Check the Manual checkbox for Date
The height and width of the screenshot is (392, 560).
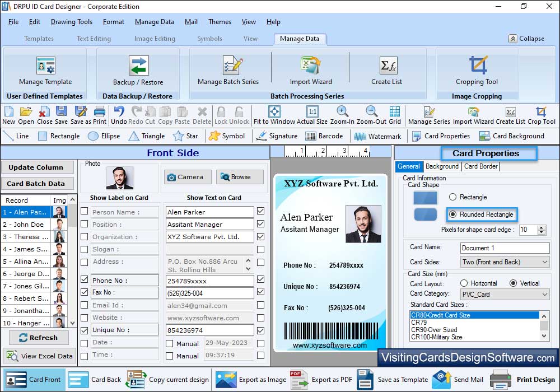pyautogui.click(x=170, y=343)
